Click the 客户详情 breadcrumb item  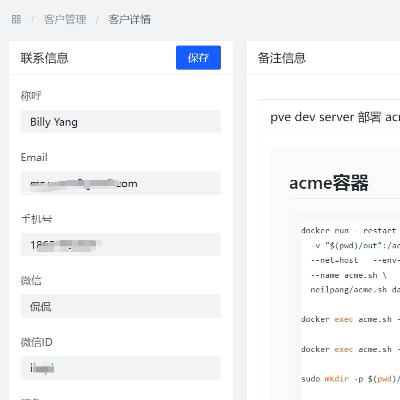click(129, 19)
